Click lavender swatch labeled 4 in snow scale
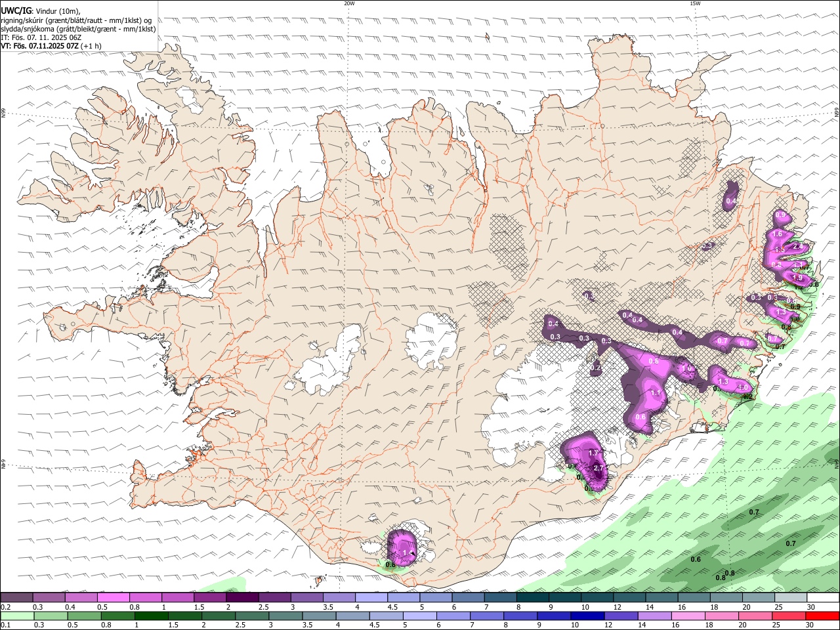840x630 pixels. (x=371, y=597)
